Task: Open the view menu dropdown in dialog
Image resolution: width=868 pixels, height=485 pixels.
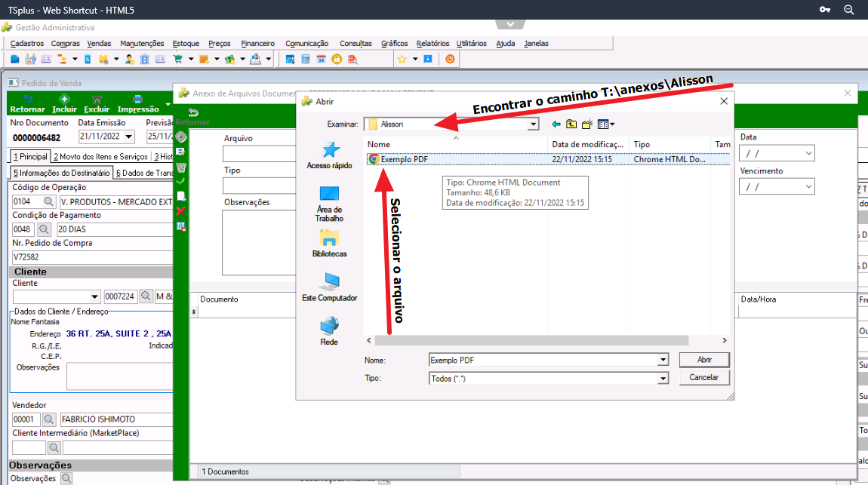Action: pos(606,124)
